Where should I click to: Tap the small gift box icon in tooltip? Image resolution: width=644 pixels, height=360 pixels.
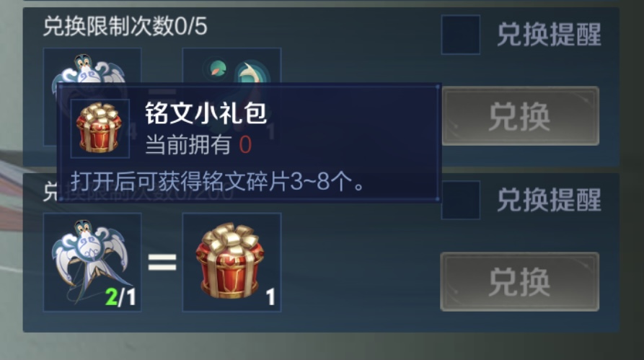pos(100,128)
